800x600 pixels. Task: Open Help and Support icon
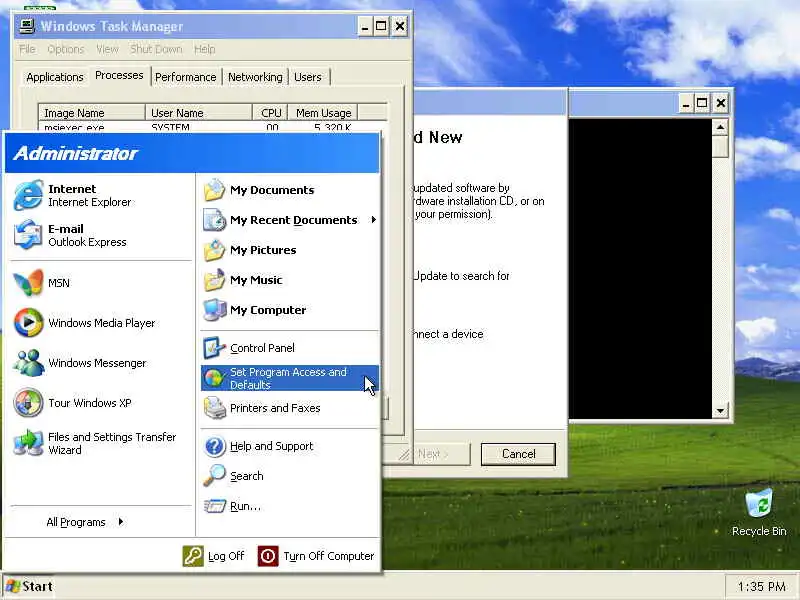tap(214, 446)
